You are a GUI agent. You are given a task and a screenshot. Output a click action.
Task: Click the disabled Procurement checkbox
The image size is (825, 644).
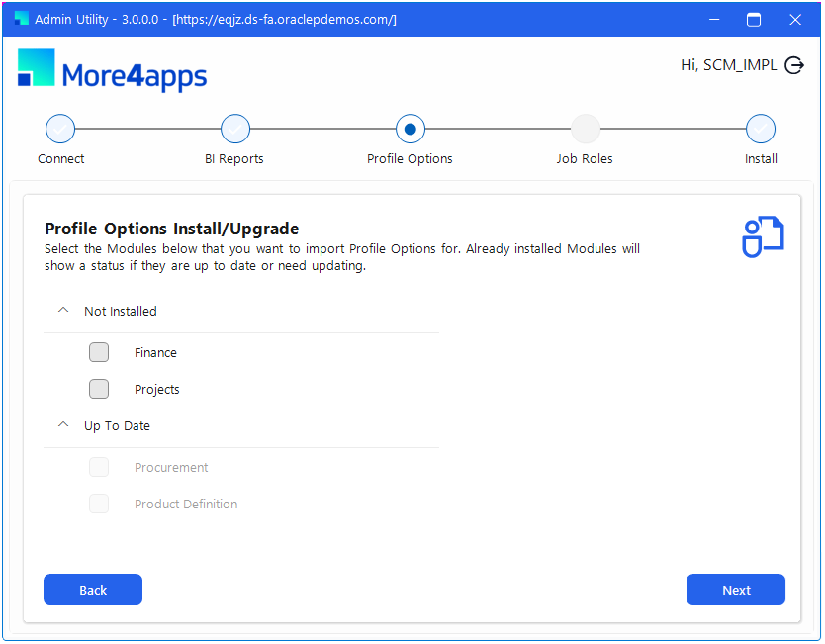pyautogui.click(x=99, y=467)
